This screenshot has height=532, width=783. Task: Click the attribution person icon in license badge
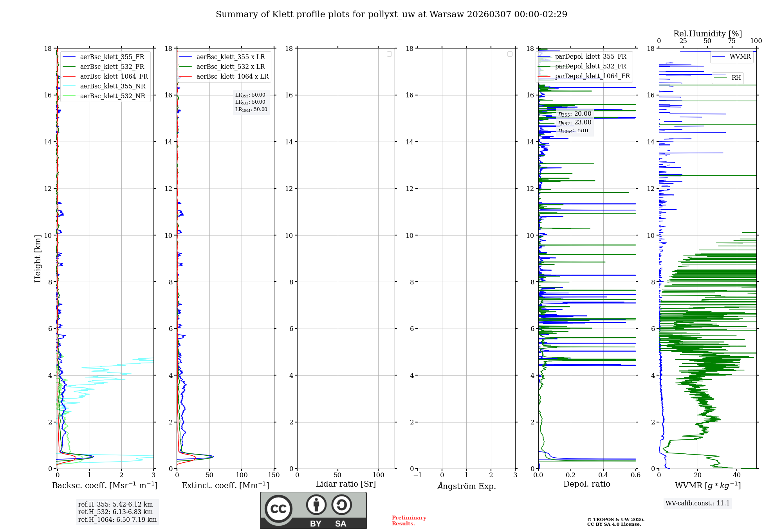point(316,505)
